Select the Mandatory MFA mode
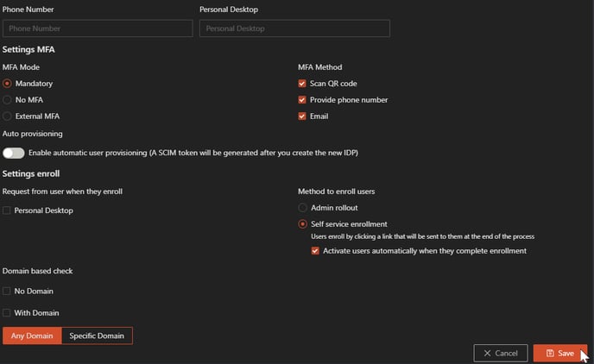This screenshot has width=594, height=364. click(8, 84)
